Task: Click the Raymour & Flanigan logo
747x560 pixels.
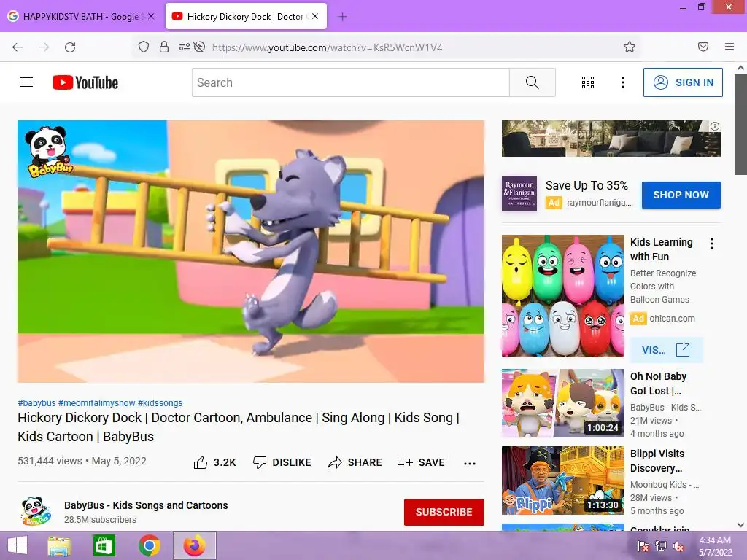Action: (x=519, y=193)
